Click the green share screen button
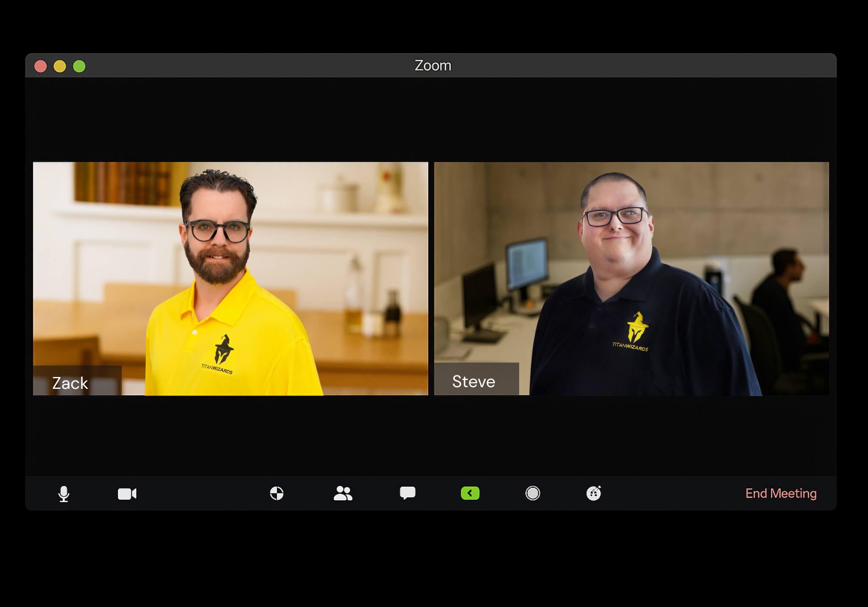The height and width of the screenshot is (607, 868). coord(470,493)
